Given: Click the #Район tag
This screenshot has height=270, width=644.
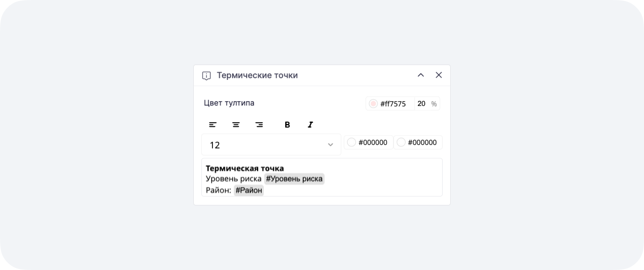Looking at the screenshot, I should 248,190.
